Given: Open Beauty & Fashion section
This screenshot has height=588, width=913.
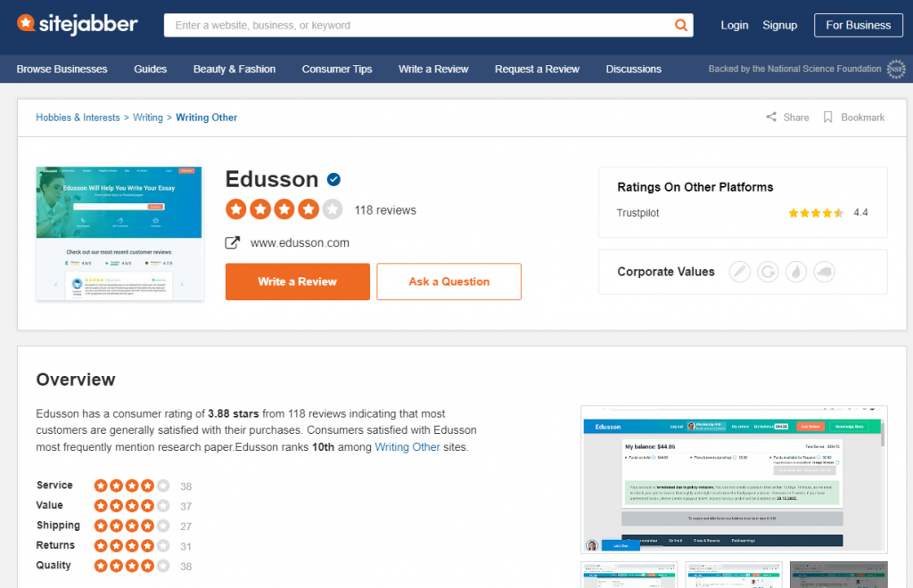Looking at the screenshot, I should coord(234,69).
